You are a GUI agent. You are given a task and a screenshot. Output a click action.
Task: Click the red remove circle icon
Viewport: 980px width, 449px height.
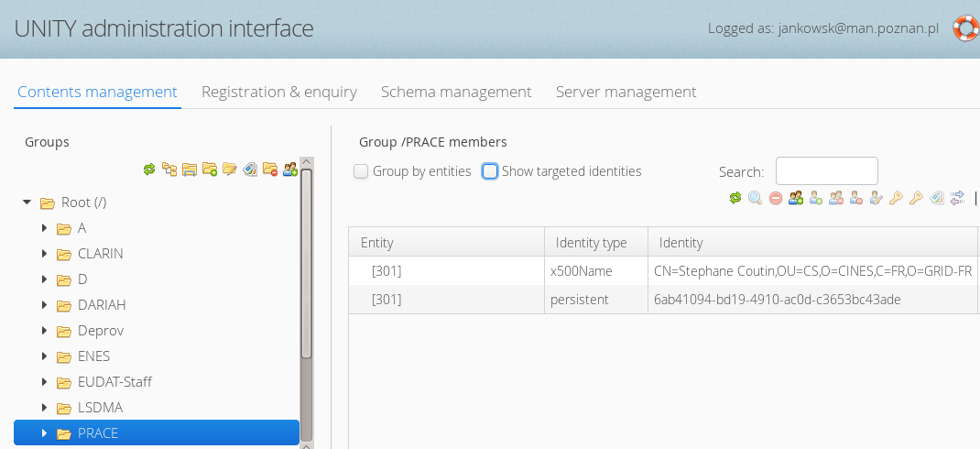(x=775, y=197)
